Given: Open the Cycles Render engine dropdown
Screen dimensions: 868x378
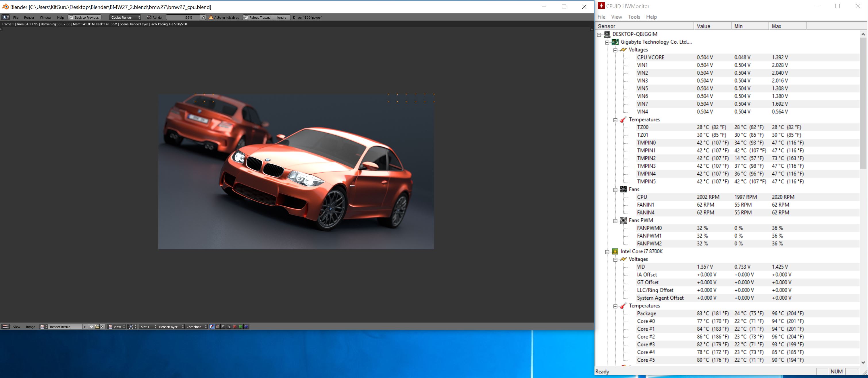Looking at the screenshot, I should (125, 17).
